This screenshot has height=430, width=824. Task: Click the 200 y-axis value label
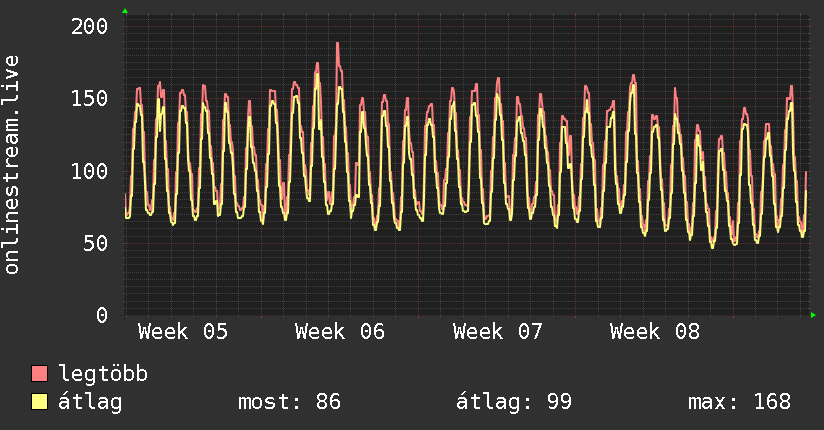(90, 26)
